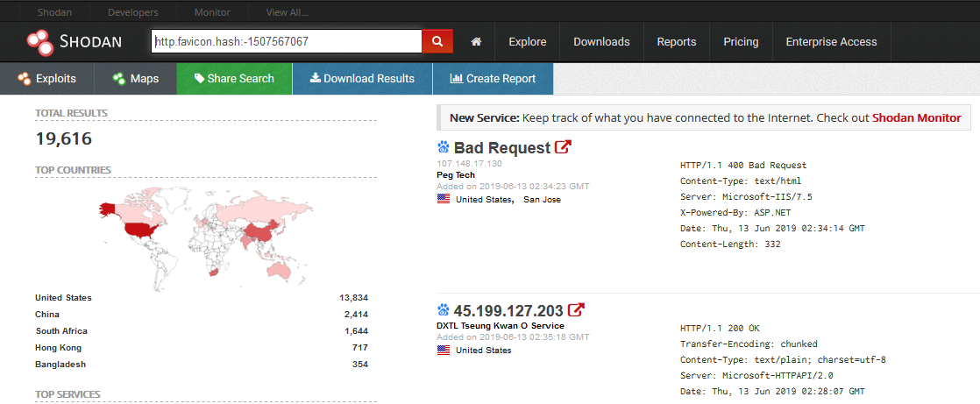Filter by China in top countries
980x404 pixels.
point(47,315)
